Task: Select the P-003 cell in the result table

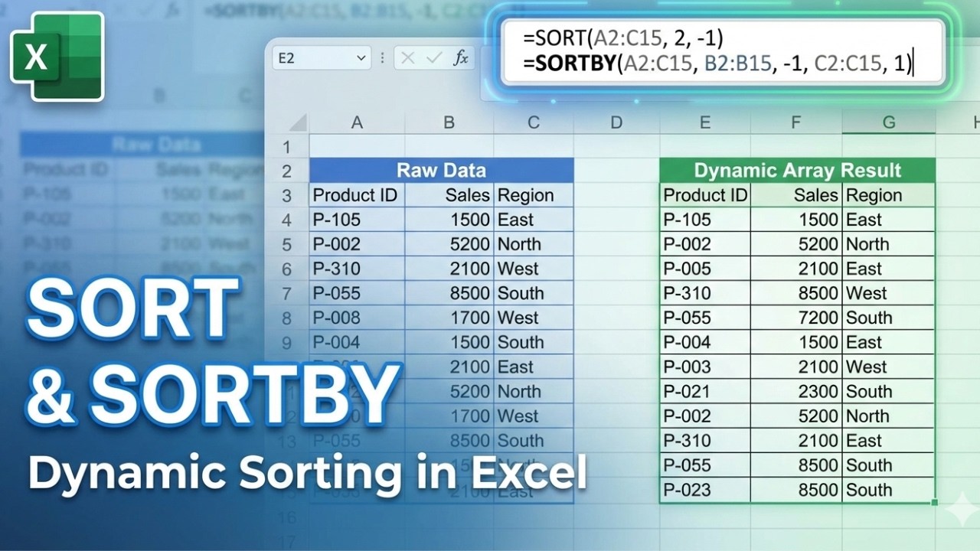Action: click(705, 367)
